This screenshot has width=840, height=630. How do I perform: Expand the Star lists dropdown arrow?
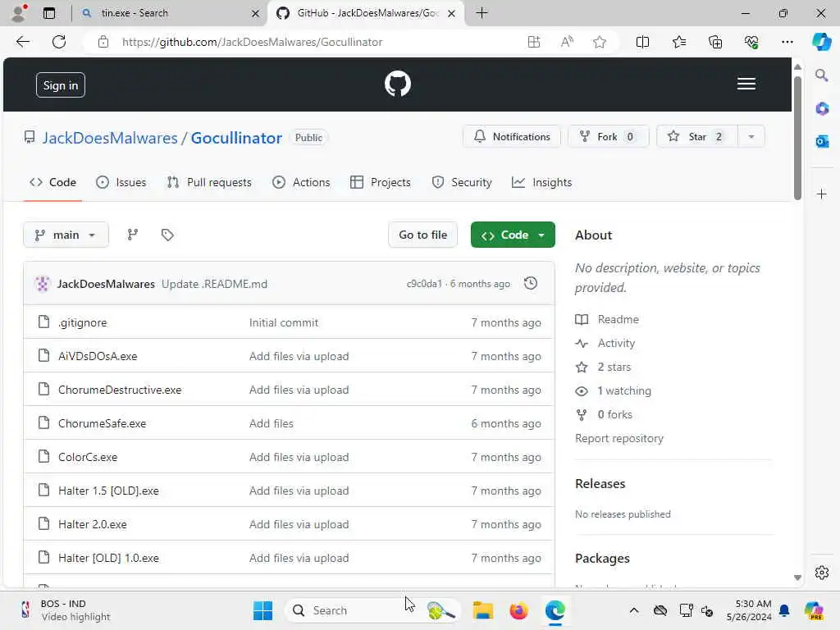(x=751, y=137)
